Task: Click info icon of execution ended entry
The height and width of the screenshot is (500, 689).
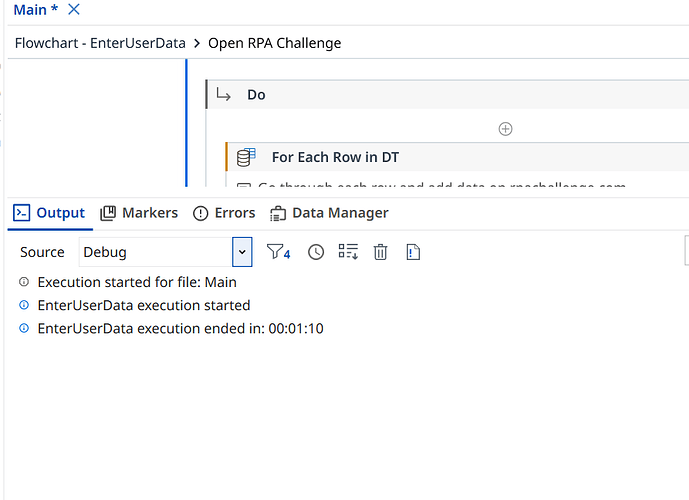Action: tap(24, 328)
